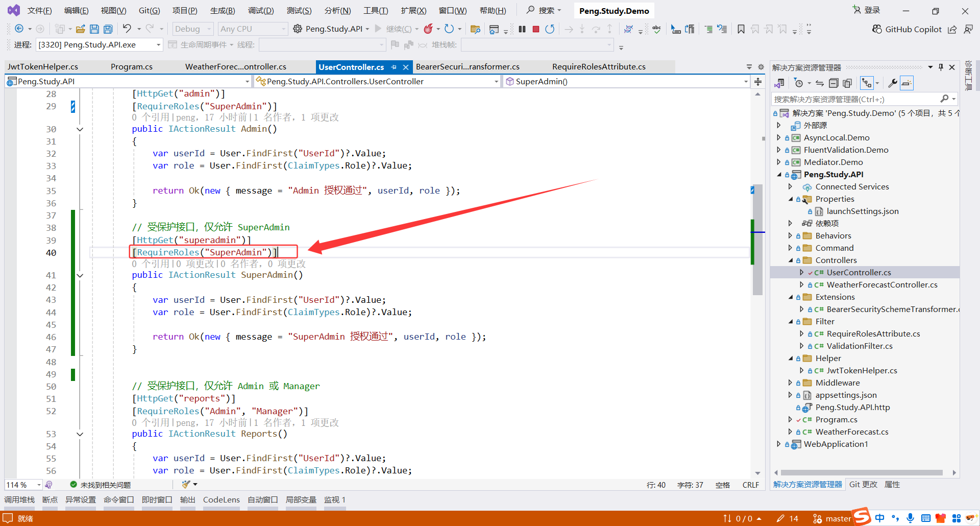980x526 pixels.
Task: Switch to the RequireRolesAttribute.cs editor tab
Action: (x=599, y=67)
